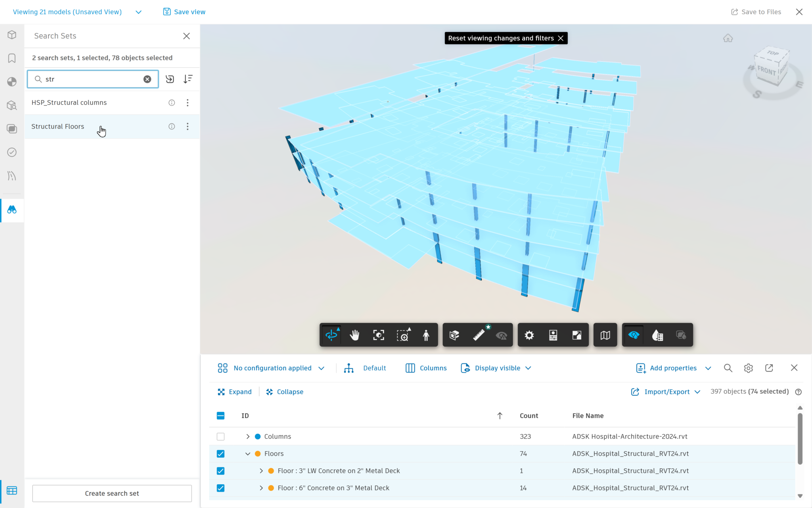The height and width of the screenshot is (508, 812).
Task: Open the Import/Export dropdown
Action: pos(666,392)
